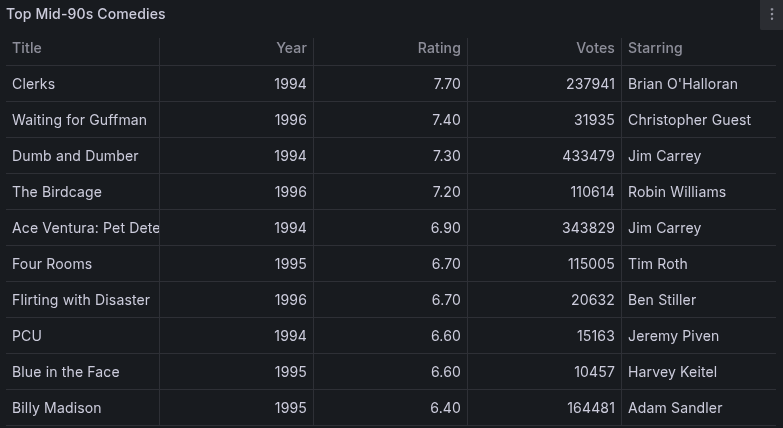Screen dimensions: 783x428
Task: Click the Dumb and Dumber cell
Action: coord(82,156)
